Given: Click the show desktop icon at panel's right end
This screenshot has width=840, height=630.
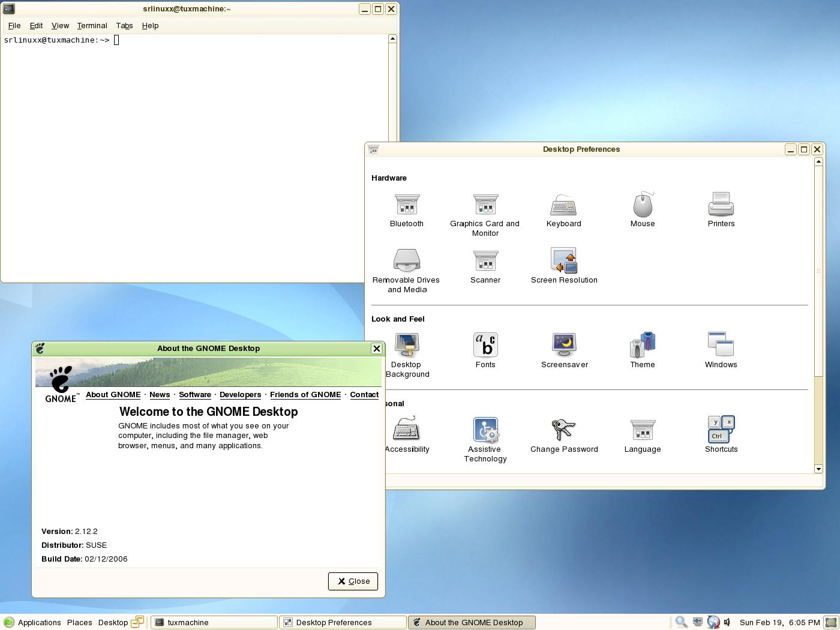Looking at the screenshot, I should pyautogui.click(x=832, y=622).
